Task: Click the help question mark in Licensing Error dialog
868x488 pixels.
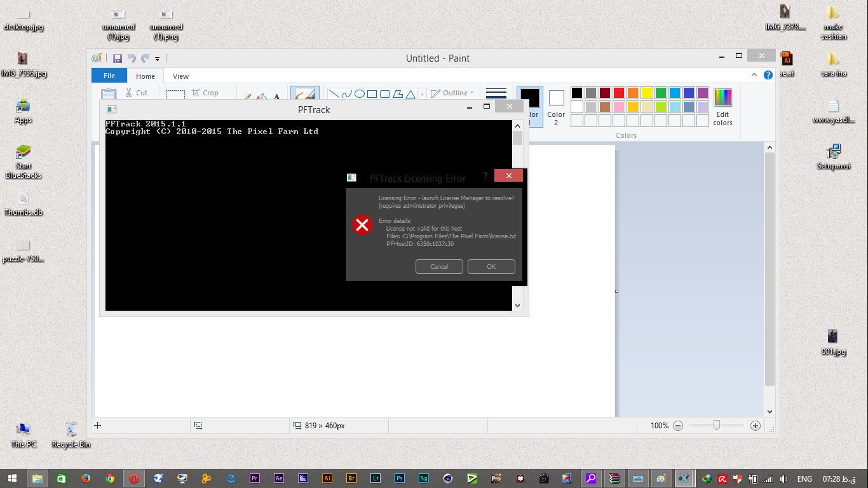Action: 485,175
